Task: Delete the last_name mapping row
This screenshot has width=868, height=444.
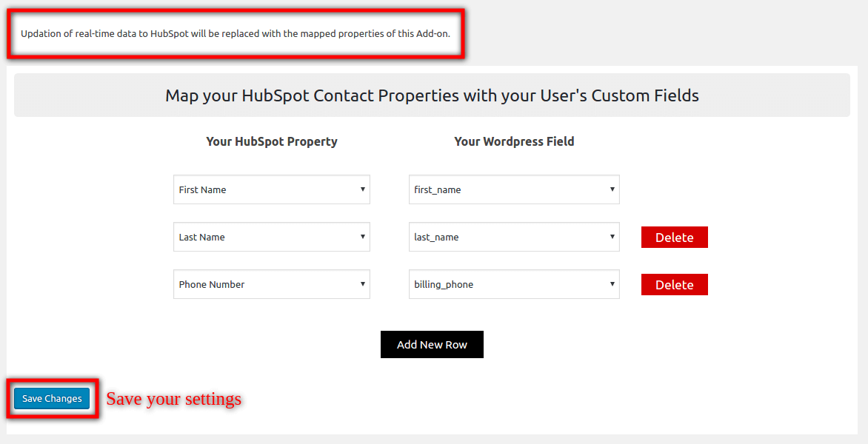Action: point(674,238)
